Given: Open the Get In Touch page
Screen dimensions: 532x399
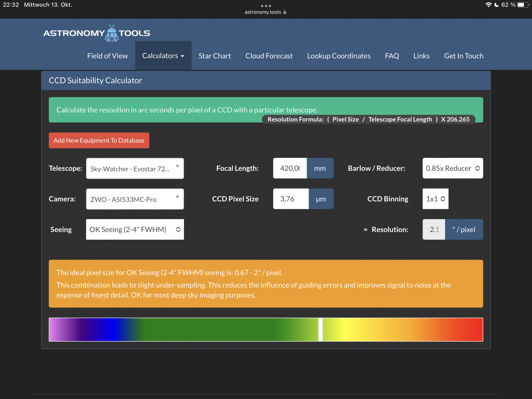Looking at the screenshot, I should (x=464, y=56).
